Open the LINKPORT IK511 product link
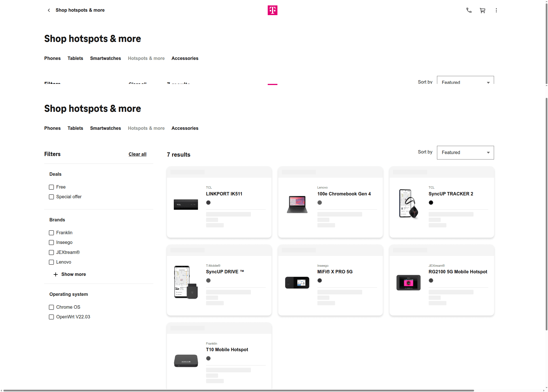Image resolution: width=548 pixels, height=392 pixels. (224, 194)
